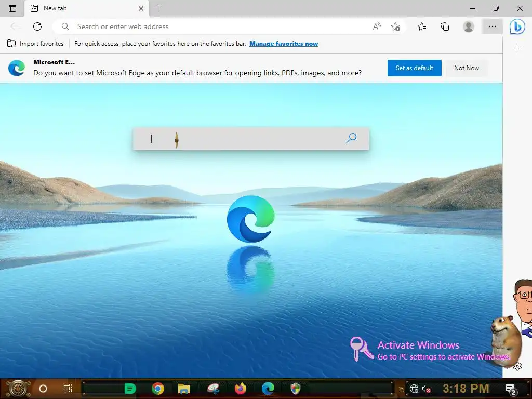Viewport: 532px width, 399px height.
Task: Open the sidebar settings gear icon
Action: pos(517,366)
